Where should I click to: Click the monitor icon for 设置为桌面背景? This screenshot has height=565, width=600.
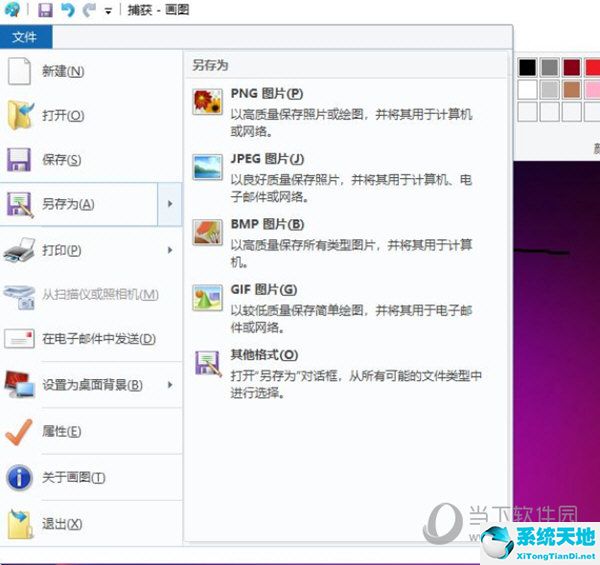pyautogui.click(x=19, y=384)
